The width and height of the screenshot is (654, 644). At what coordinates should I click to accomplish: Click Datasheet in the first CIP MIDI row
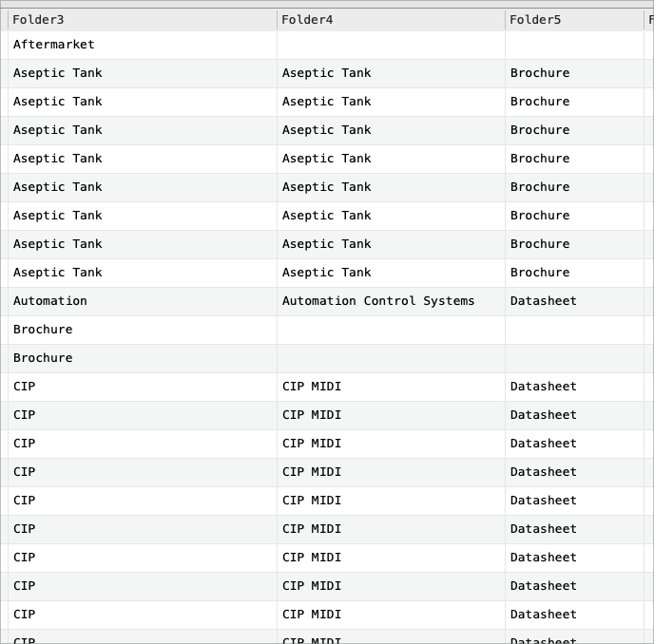(x=544, y=387)
